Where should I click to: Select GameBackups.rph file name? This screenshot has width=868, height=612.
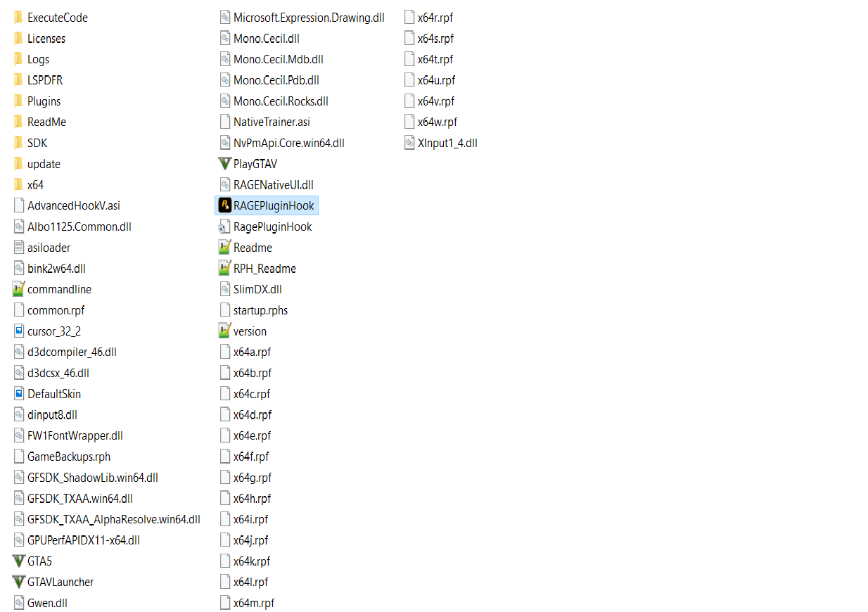click(69, 457)
